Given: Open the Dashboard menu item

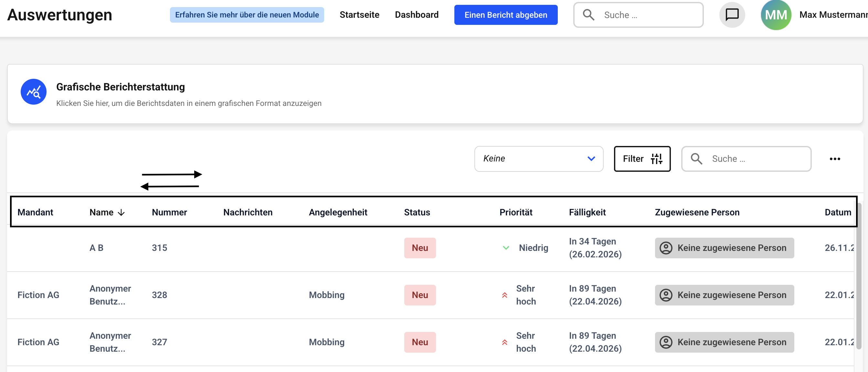Looking at the screenshot, I should [417, 15].
